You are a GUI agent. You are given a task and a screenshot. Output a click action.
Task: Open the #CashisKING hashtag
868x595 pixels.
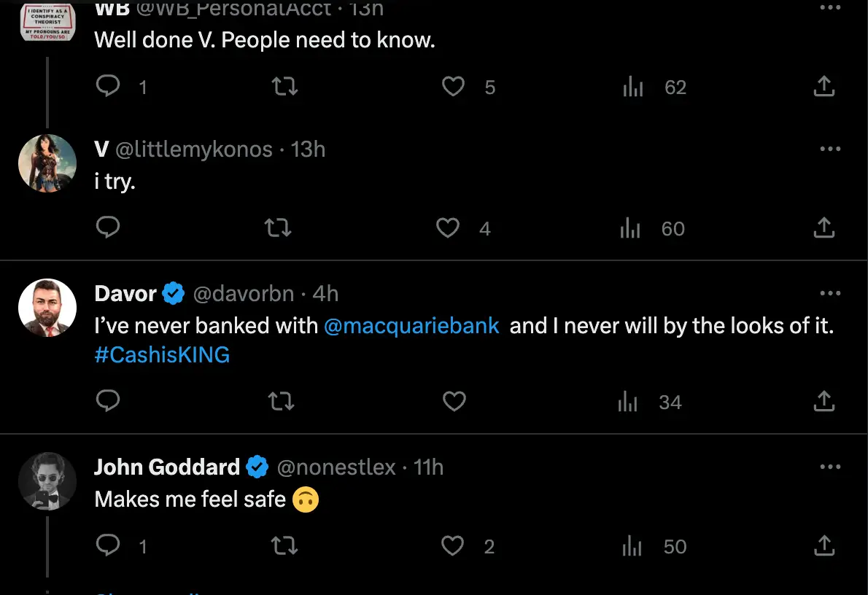tap(162, 355)
